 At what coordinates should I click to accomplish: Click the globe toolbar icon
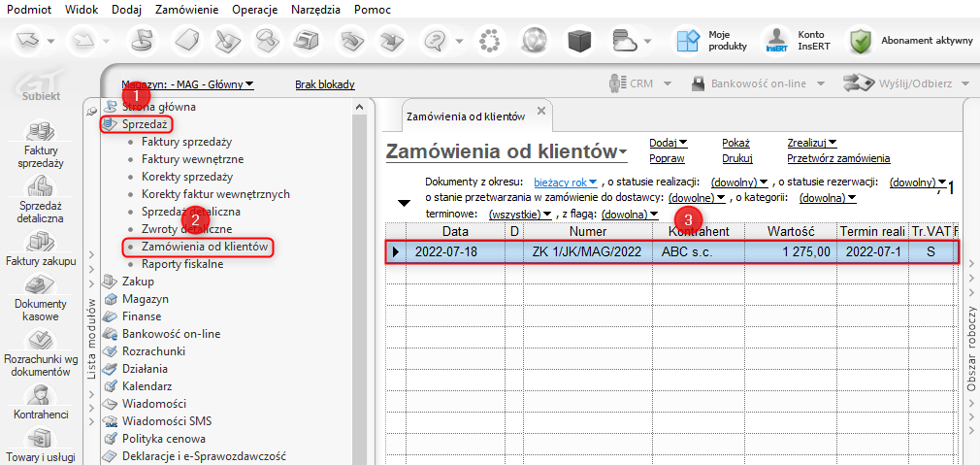(536, 41)
